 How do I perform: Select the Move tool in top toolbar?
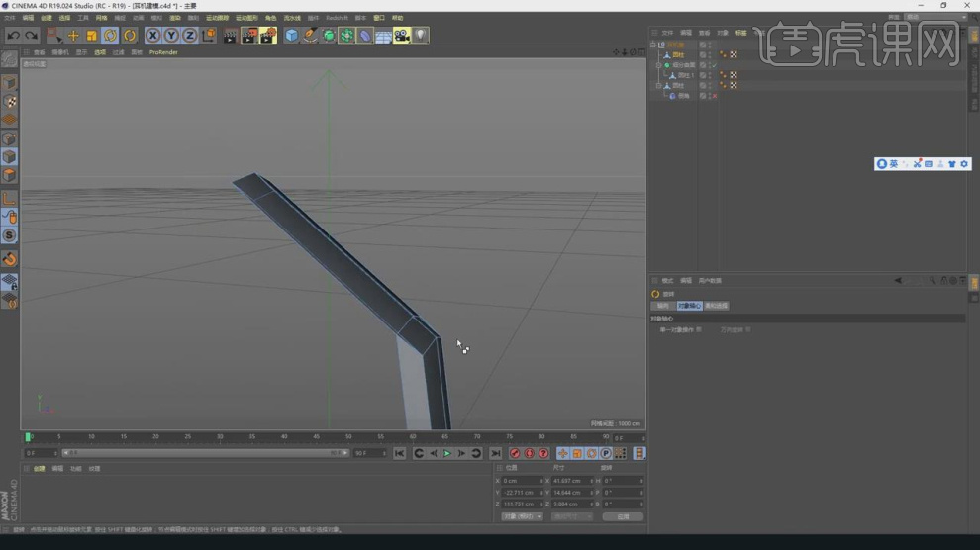[x=72, y=36]
